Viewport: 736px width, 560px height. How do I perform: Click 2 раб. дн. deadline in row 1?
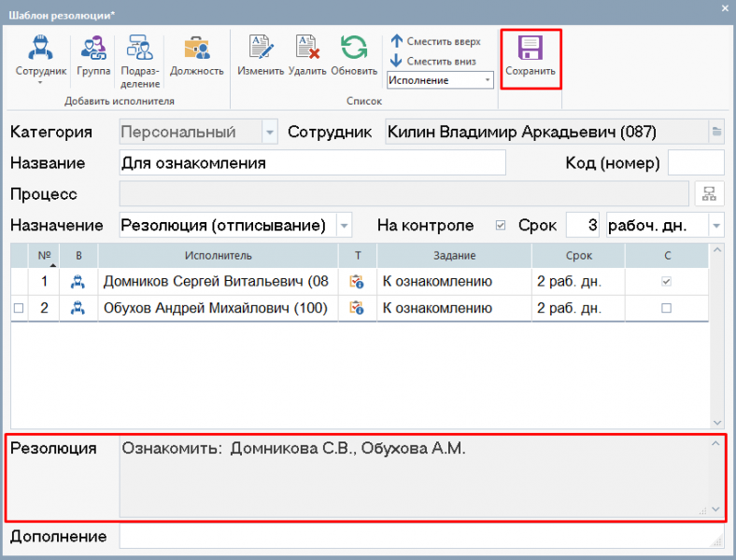pyautogui.click(x=570, y=282)
